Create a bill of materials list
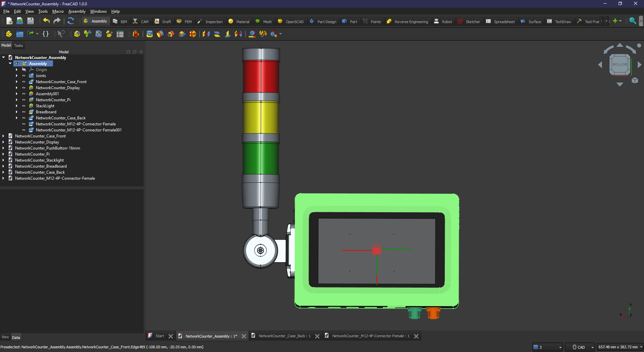Viewport: 644px width, 352px height. click(x=120, y=34)
